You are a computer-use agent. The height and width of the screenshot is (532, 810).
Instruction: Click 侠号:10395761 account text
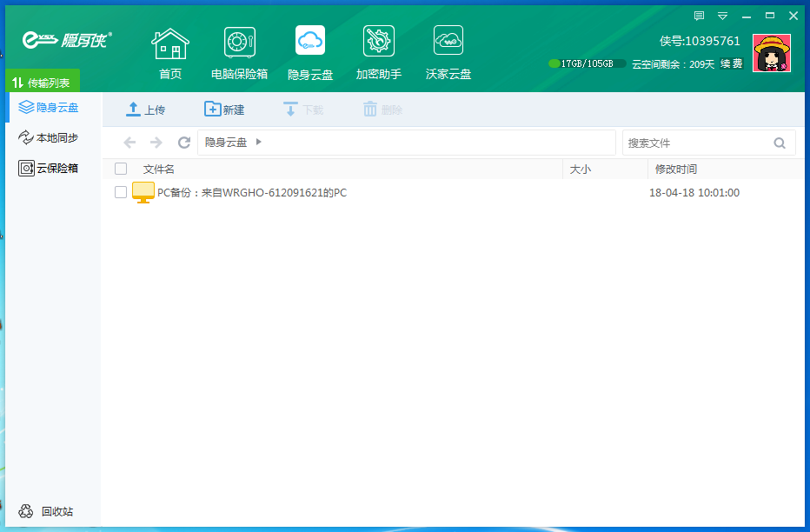(700, 41)
